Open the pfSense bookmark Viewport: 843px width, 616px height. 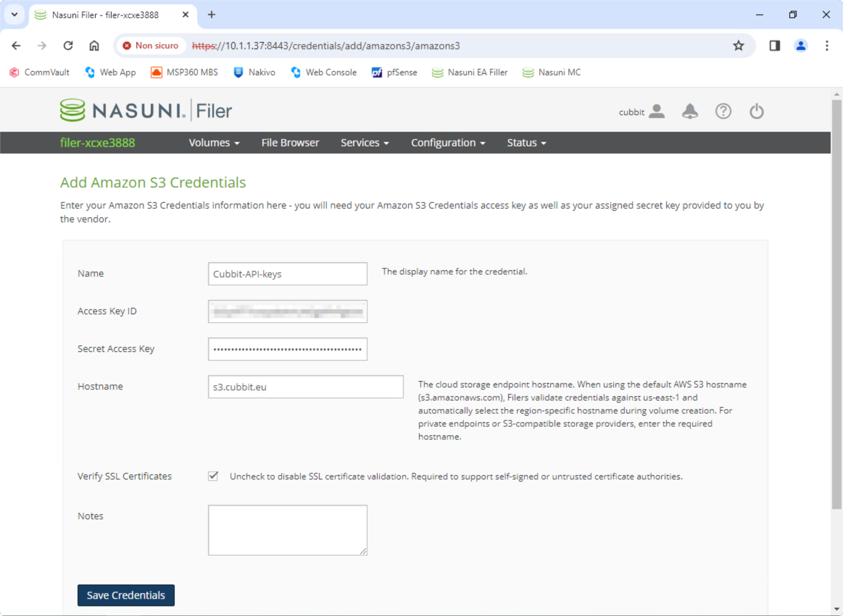click(x=394, y=72)
